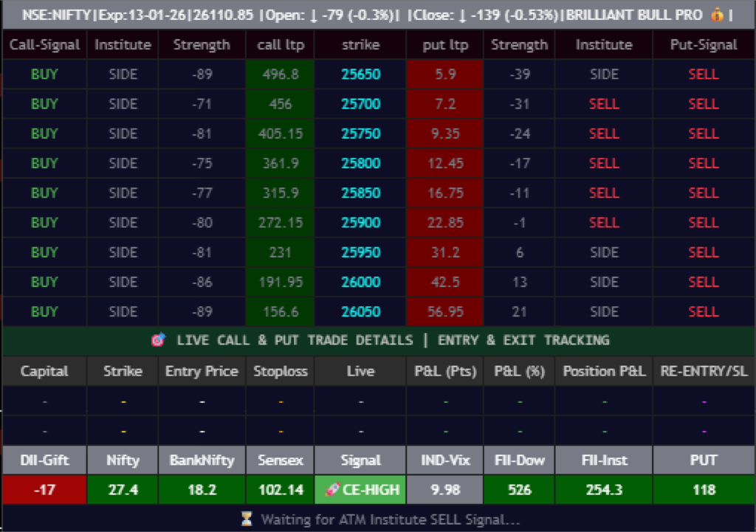Click the Institute SELL cell for strike 25800 put
This screenshot has height=532, width=756.
[x=604, y=163]
